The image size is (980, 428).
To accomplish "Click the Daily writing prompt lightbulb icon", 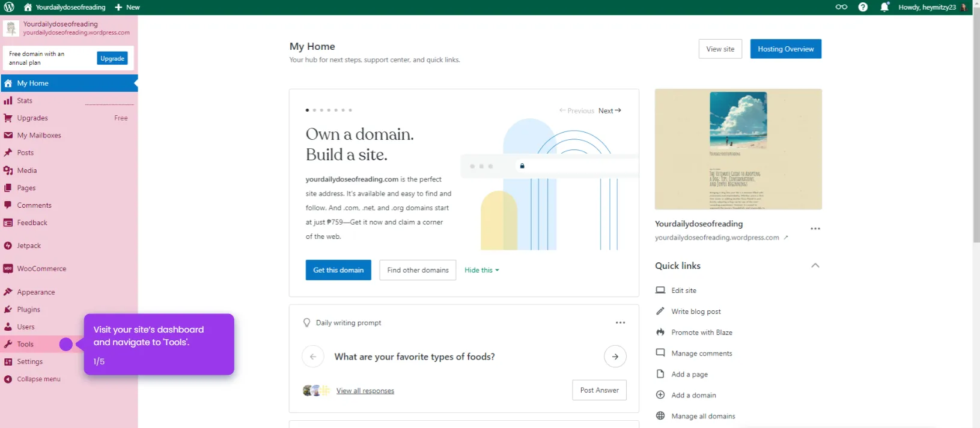I will (x=307, y=323).
